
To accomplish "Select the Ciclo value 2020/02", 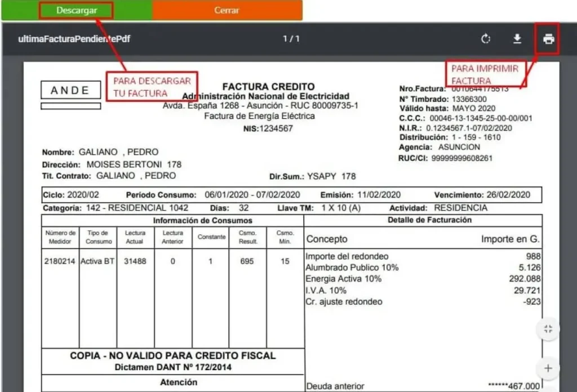I will pyautogui.click(x=83, y=195).
